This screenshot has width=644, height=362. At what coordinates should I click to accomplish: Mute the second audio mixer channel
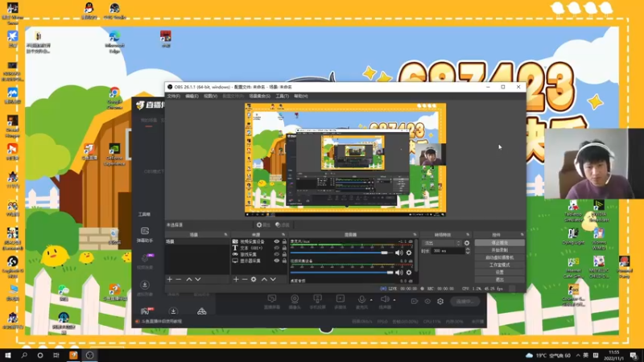pyautogui.click(x=398, y=273)
